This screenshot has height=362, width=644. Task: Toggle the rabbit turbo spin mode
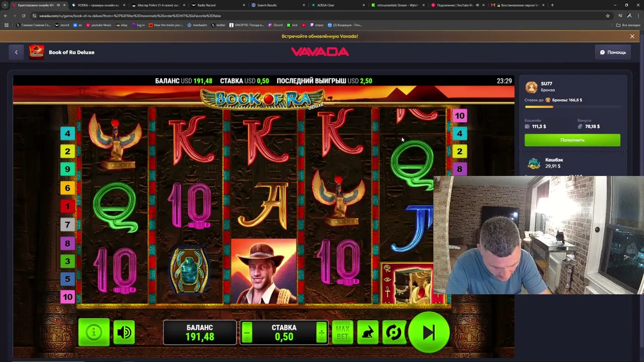pos(368,333)
